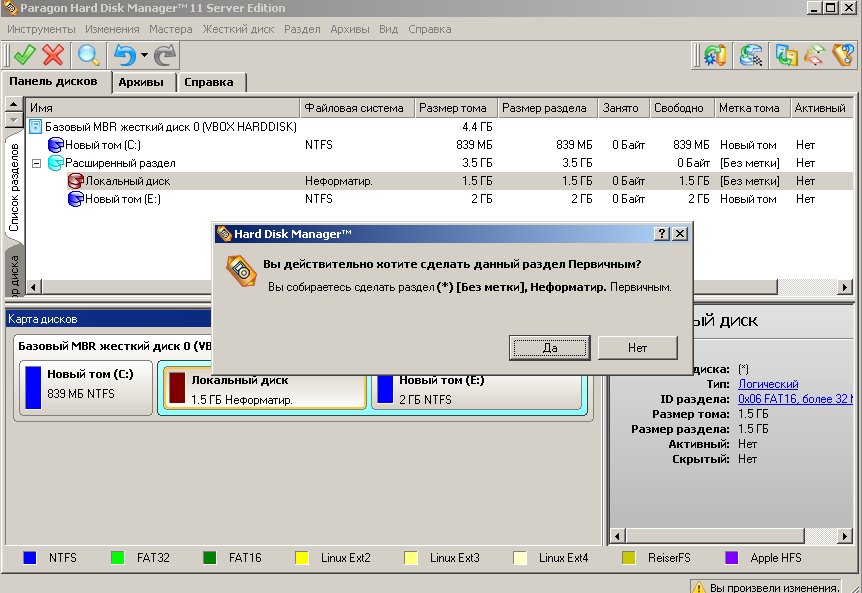Click the gray Redo arrow icon
This screenshot has width=862, height=593.
point(165,55)
